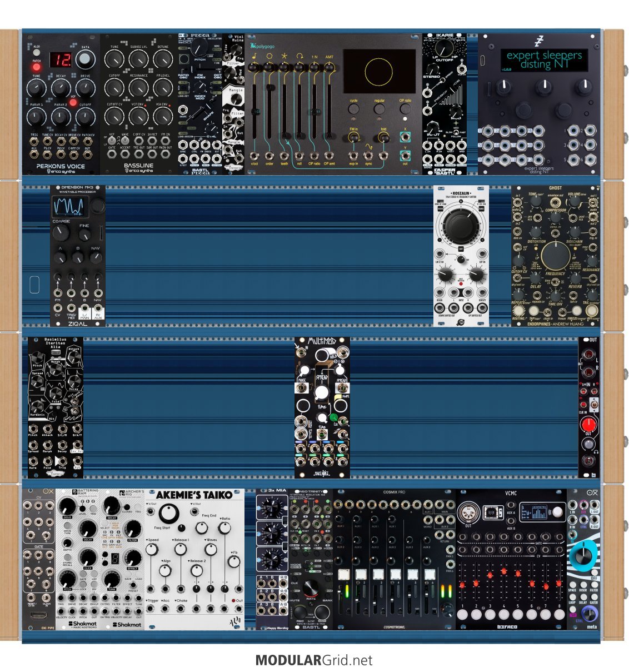Click the music note icon on polygogo

coord(254,56)
